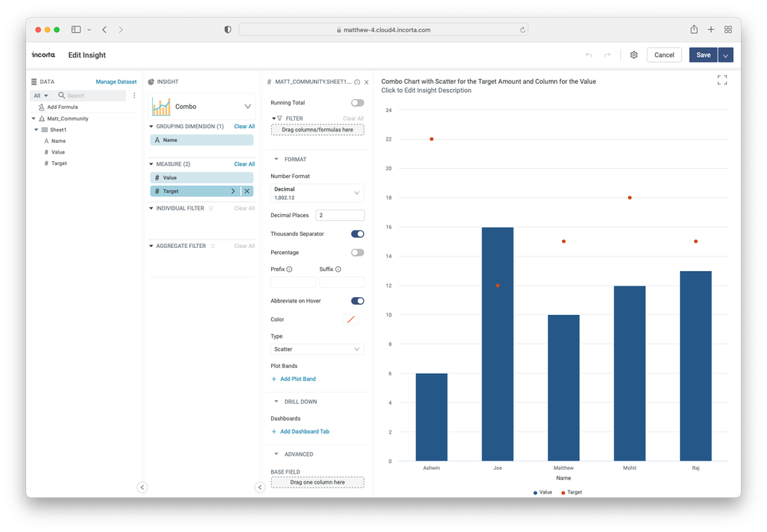The width and height of the screenshot is (767, 532).
Task: Click the Decimal Places input field
Action: [340, 216]
